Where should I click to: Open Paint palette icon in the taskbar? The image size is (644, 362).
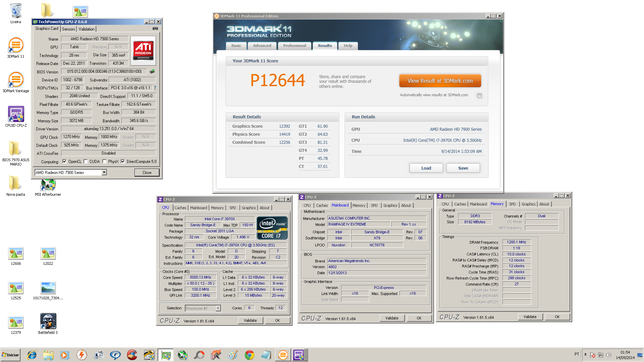tap(232, 355)
